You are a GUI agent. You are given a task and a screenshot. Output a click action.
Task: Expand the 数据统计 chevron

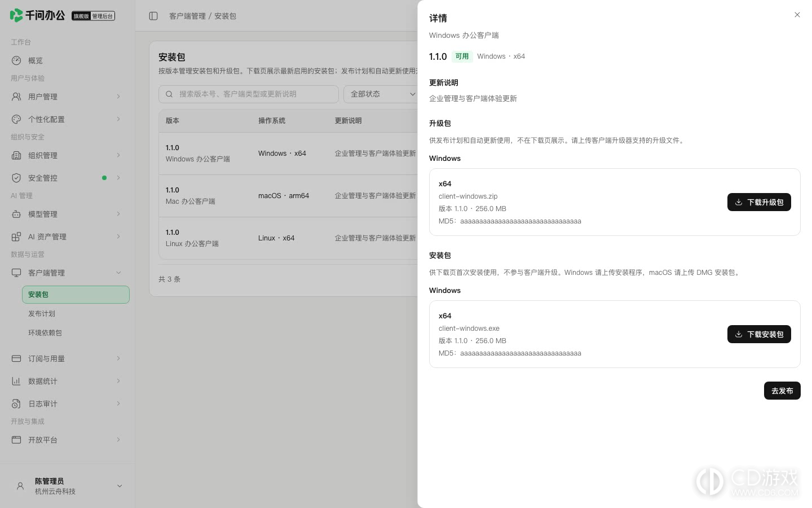(118, 381)
